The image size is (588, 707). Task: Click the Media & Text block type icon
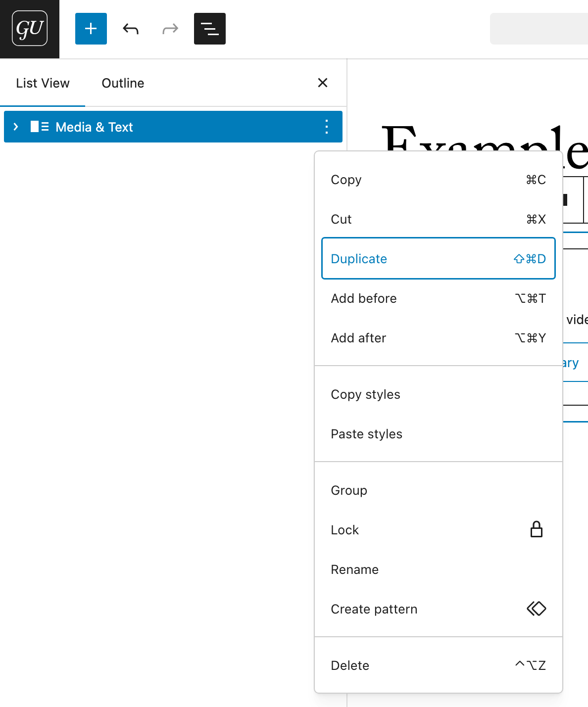coord(40,127)
